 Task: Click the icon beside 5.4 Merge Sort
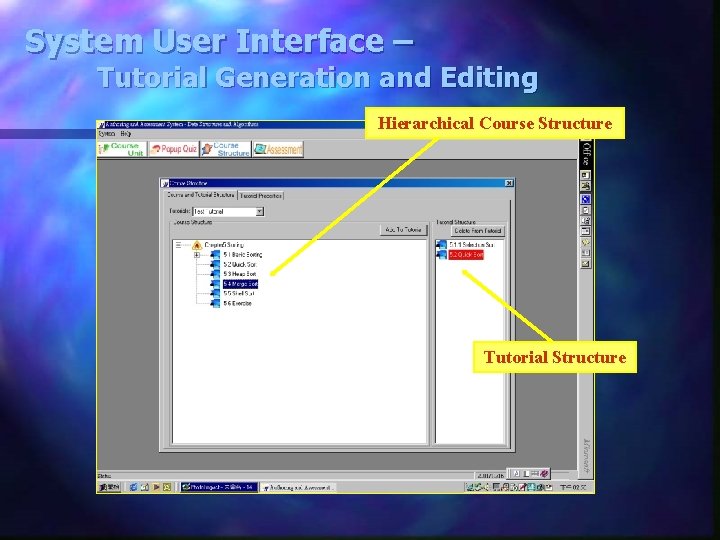(215, 284)
